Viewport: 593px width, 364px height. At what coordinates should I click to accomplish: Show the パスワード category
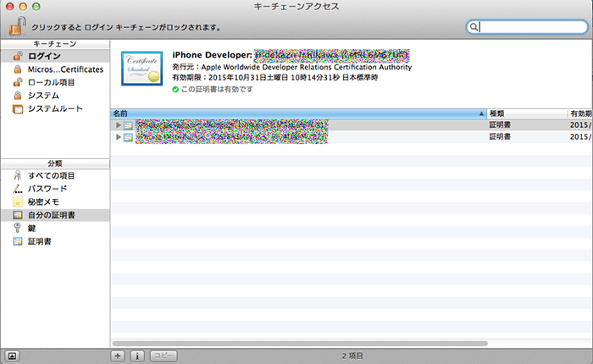coord(47,188)
